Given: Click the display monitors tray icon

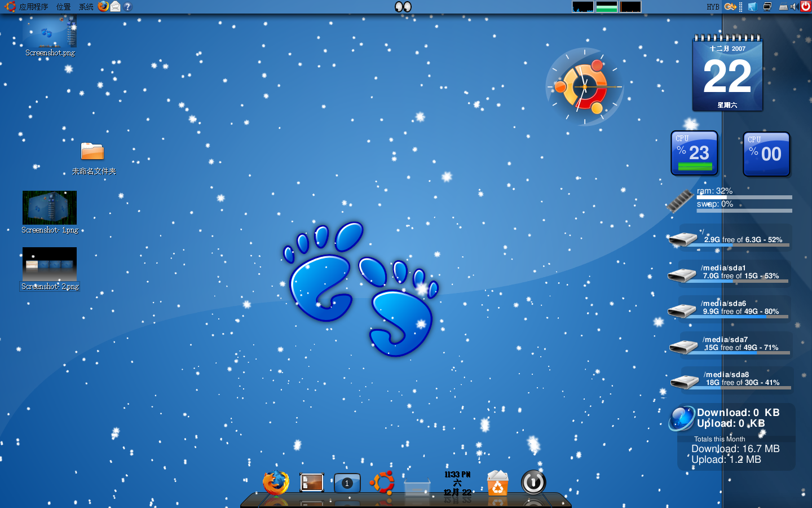Looking at the screenshot, I should tap(767, 7).
